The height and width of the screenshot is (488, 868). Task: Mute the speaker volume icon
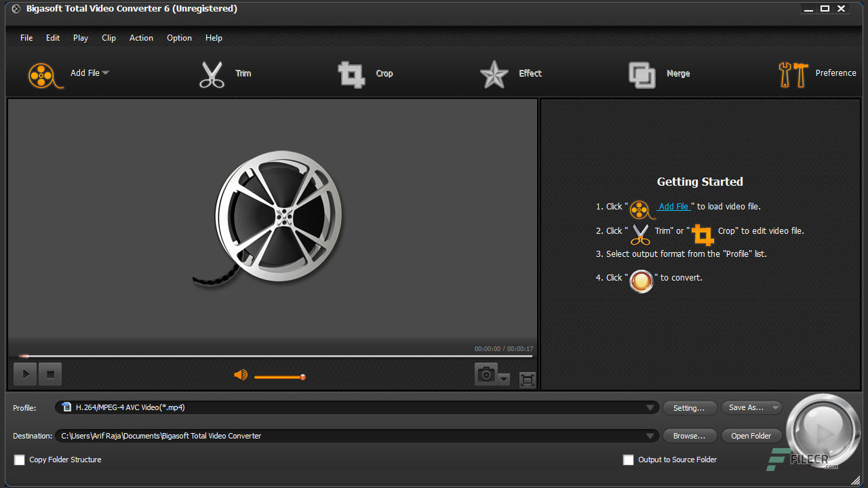pos(241,375)
